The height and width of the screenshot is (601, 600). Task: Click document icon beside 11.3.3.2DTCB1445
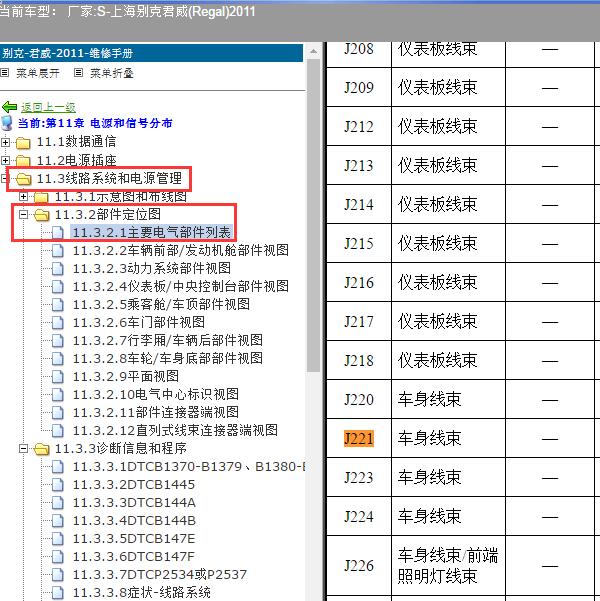(x=58, y=485)
